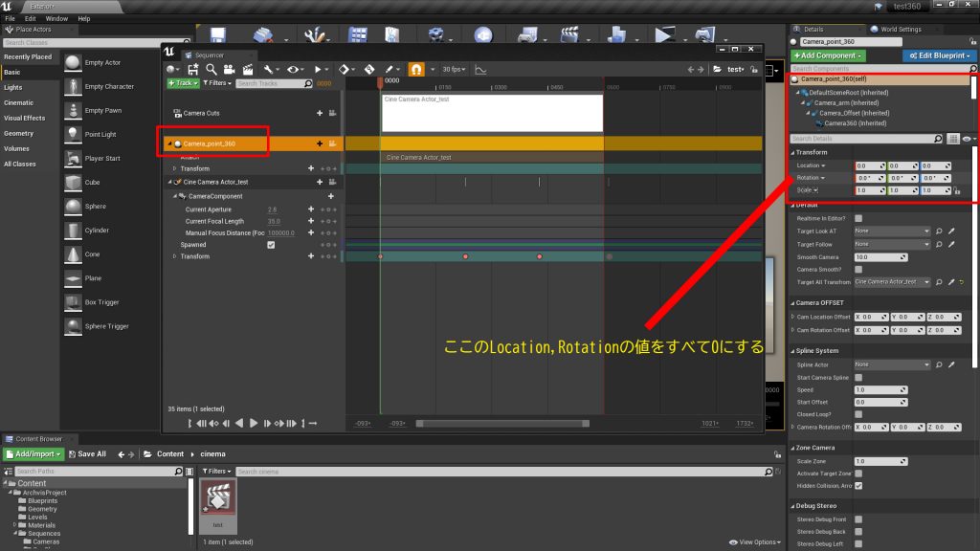Open the wrench general options in Sequencer
Image resolution: width=980 pixels, height=551 pixels.
pyautogui.click(x=268, y=69)
